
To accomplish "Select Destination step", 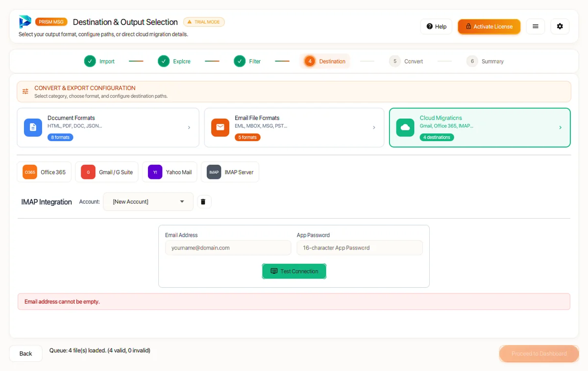I will 325,61.
